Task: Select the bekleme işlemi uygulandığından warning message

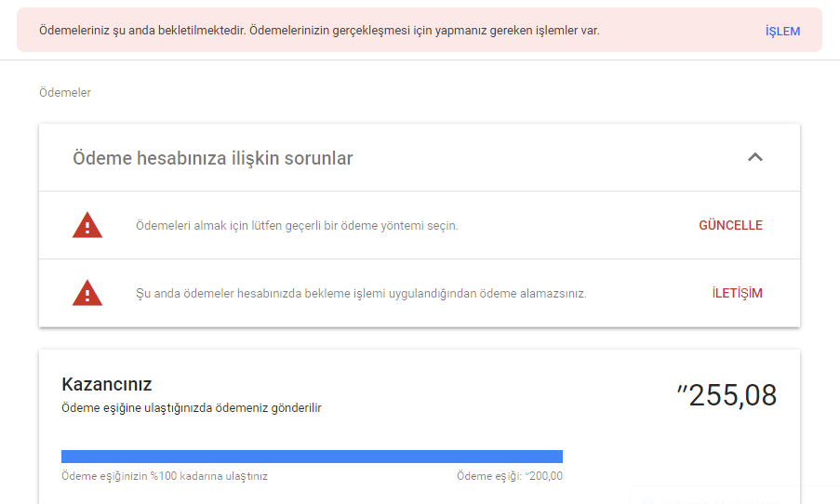Action: pos(361,294)
